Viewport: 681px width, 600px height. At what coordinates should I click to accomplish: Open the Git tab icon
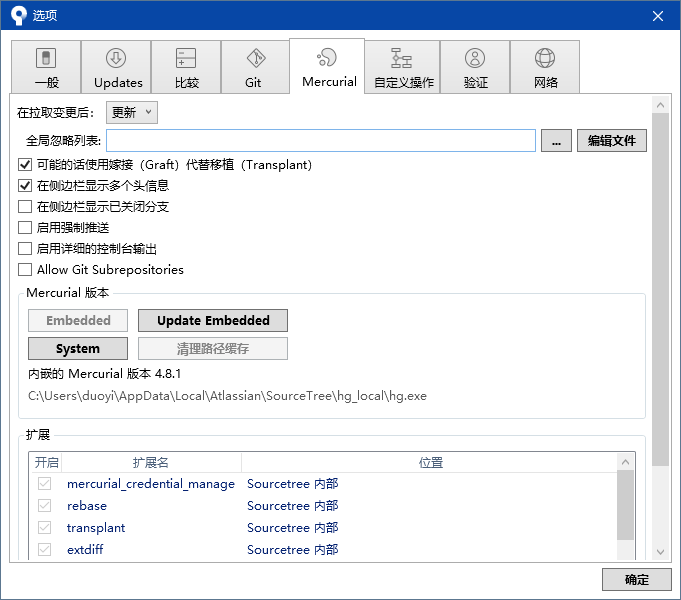[256, 58]
